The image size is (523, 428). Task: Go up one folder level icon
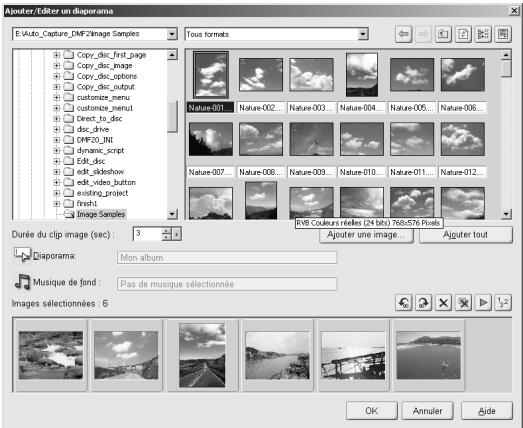coord(443,34)
